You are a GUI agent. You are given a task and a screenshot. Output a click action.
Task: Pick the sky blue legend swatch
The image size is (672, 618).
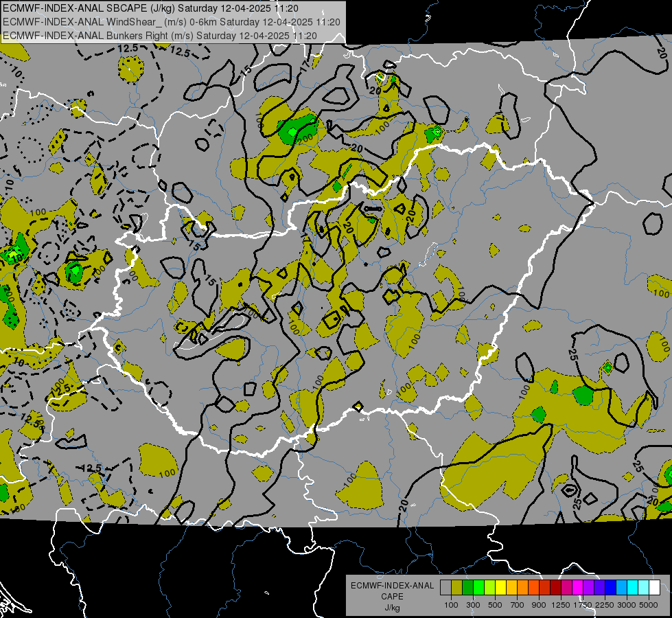coord(622,588)
